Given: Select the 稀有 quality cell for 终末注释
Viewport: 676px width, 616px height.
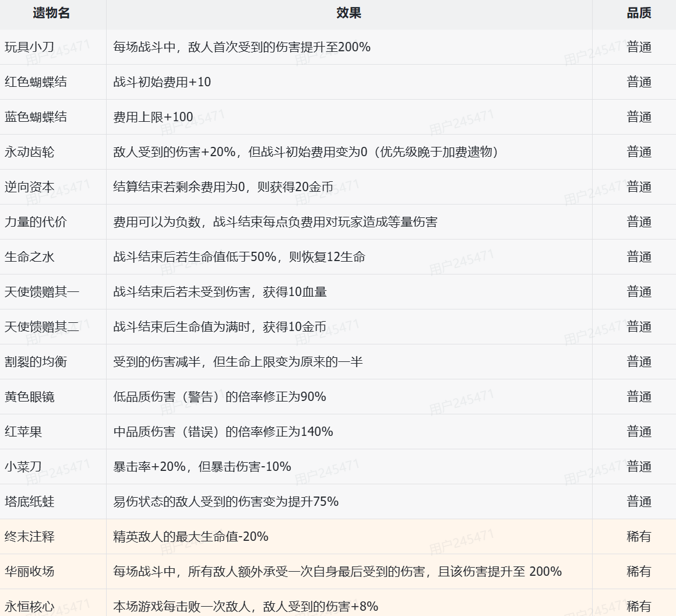Looking at the screenshot, I should (x=639, y=537).
